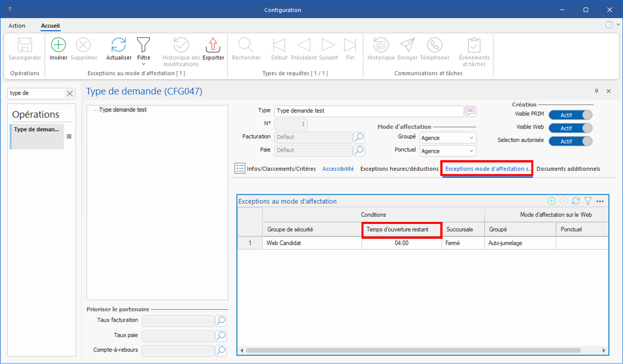The width and height of the screenshot is (623, 364).
Task: Click the Facturation magnifier lookup icon
Action: tap(359, 137)
